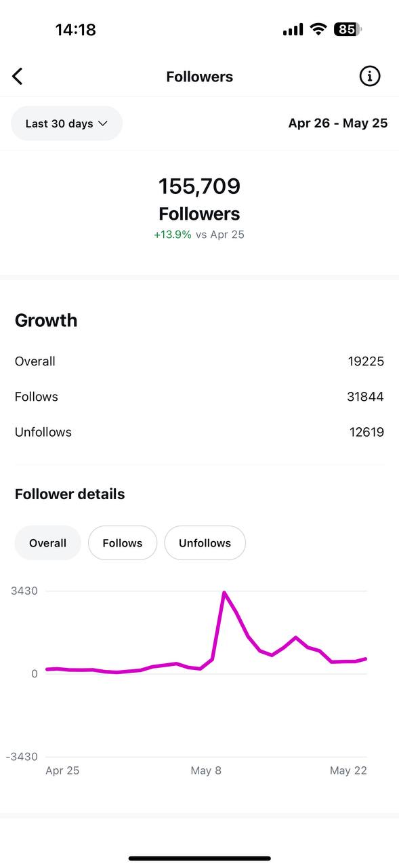The height and width of the screenshot is (868, 399).
Task: Select the Follows chart filter
Action: click(123, 542)
